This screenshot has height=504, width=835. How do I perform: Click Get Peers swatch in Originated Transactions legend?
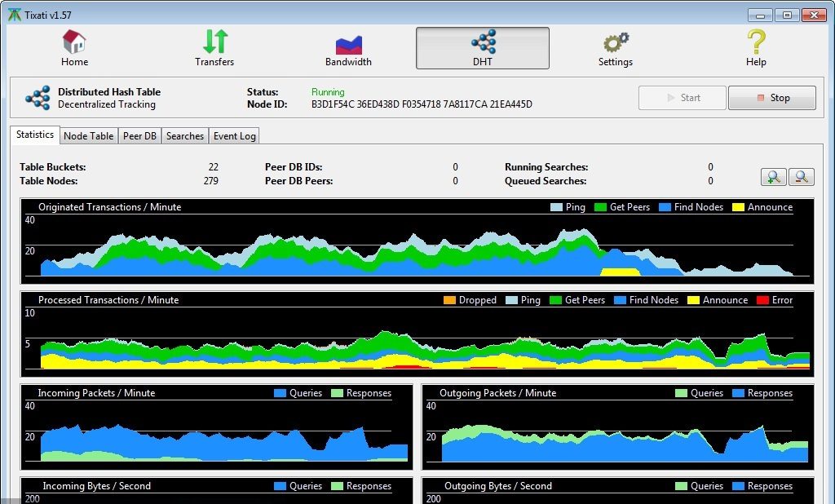pyautogui.click(x=600, y=207)
